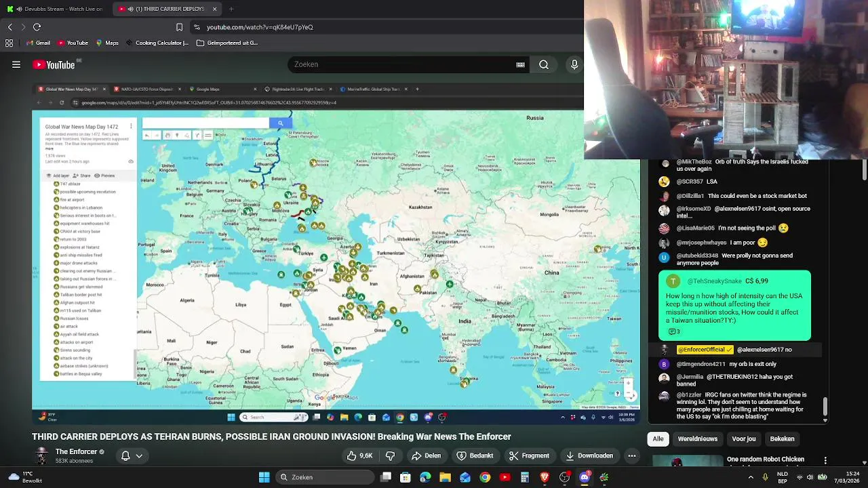Go forward one page in browser
868x488 pixels.
point(23,27)
